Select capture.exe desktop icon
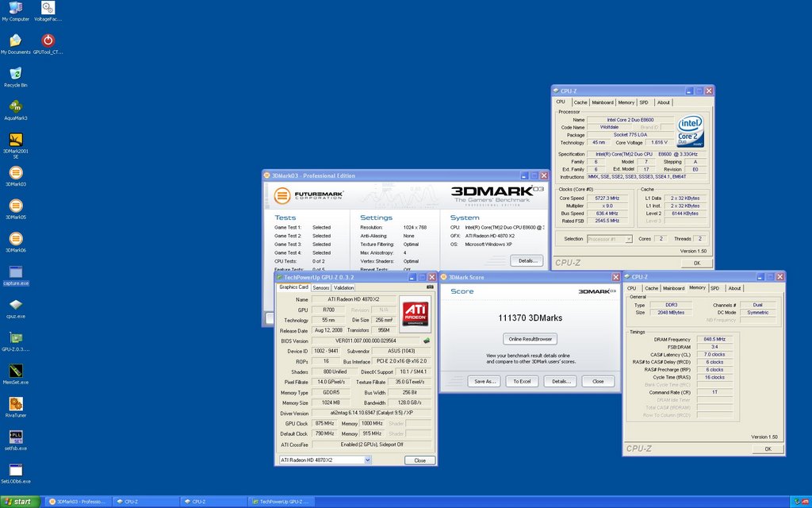 click(16, 275)
